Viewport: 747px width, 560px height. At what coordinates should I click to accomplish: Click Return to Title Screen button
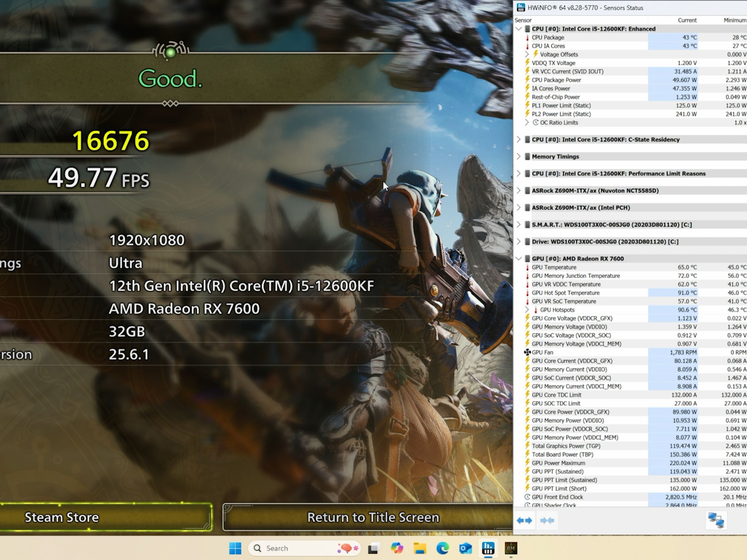point(368,517)
